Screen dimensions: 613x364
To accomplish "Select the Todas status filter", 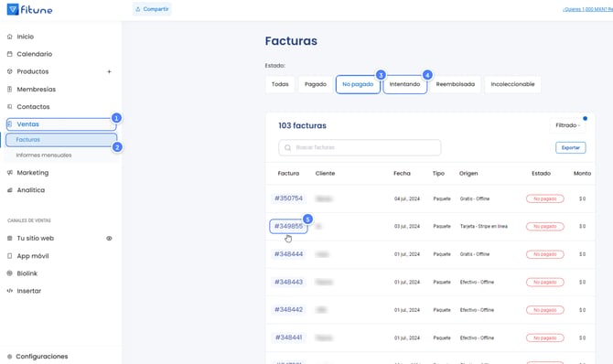I will 280,84.
